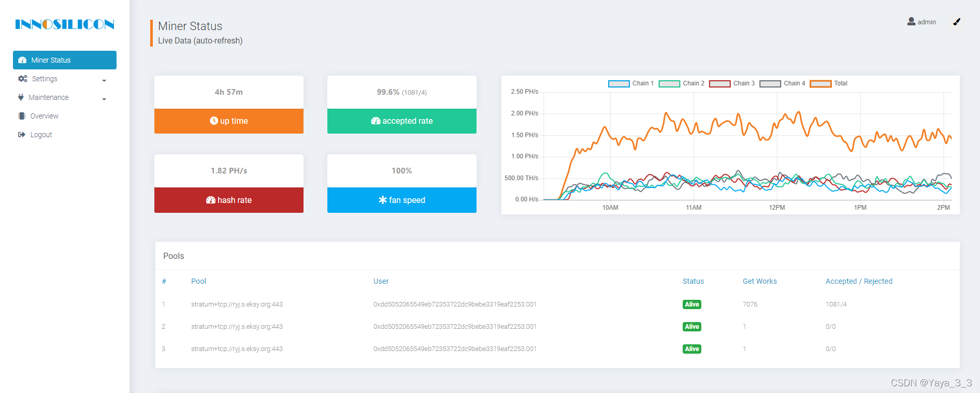
Task: Open the Settings menu
Action: coord(65,79)
